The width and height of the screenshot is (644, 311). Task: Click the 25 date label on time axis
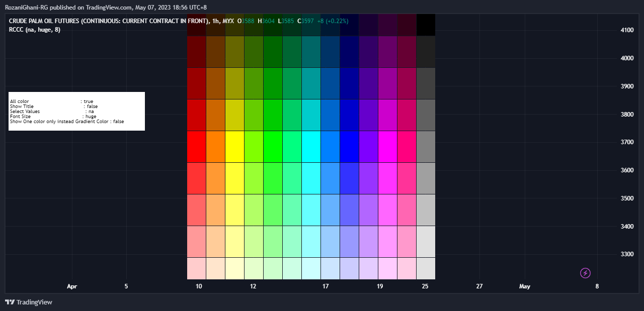tap(425, 286)
